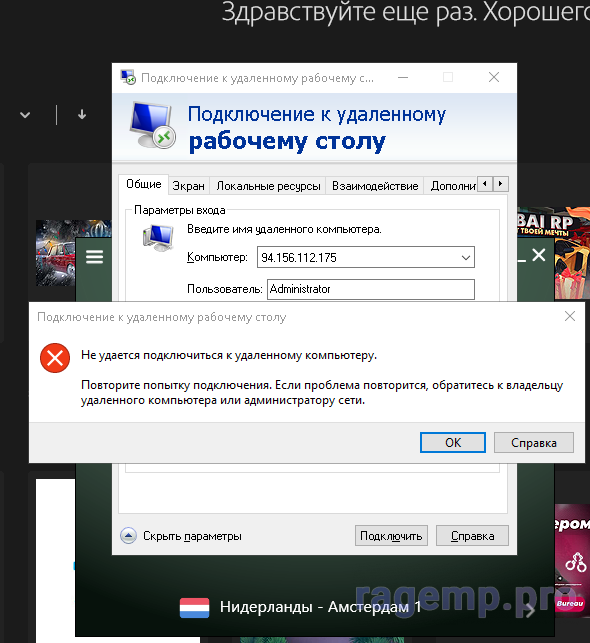Click Справка button in Remote Desktop window
This screenshot has width=590, height=643.
472,536
